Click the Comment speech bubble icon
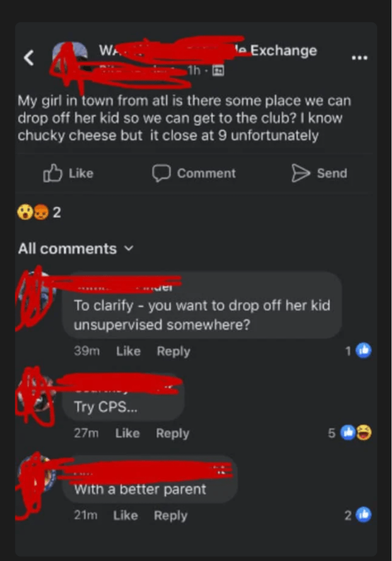 pyautogui.click(x=161, y=173)
